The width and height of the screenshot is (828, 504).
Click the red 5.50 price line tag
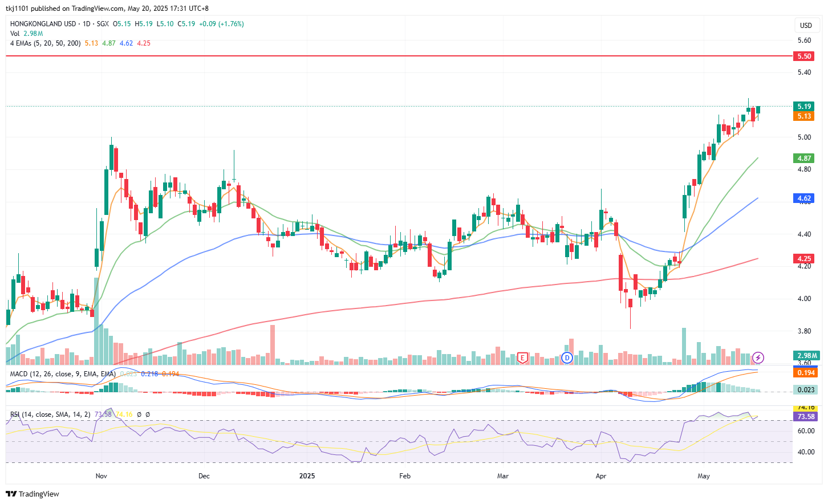click(805, 56)
